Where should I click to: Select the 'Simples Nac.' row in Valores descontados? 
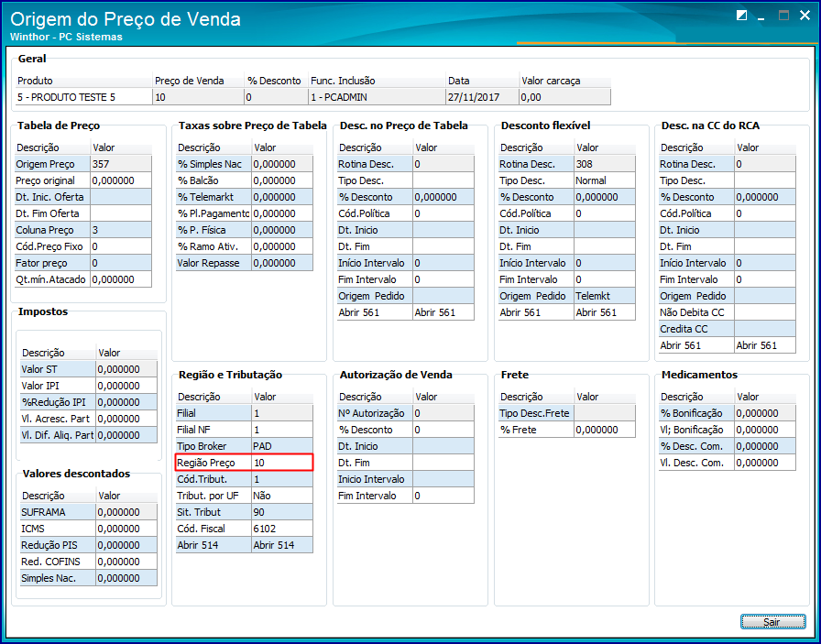89,578
